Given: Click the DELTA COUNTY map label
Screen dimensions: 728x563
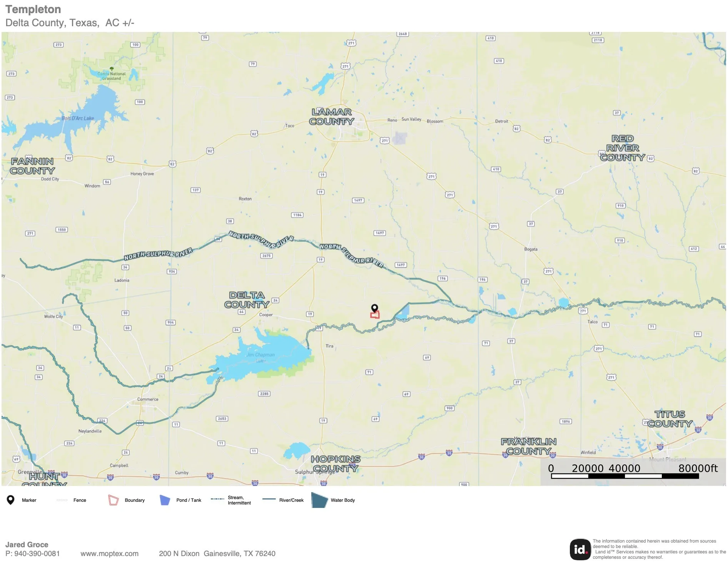Looking at the screenshot, I should point(247,300).
